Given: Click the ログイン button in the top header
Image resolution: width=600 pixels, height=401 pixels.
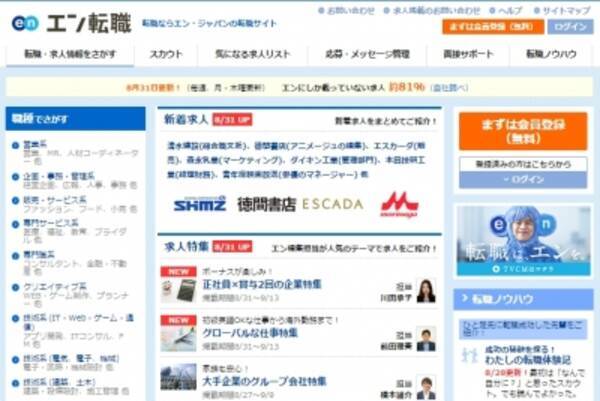Looking at the screenshot, I should click(570, 27).
